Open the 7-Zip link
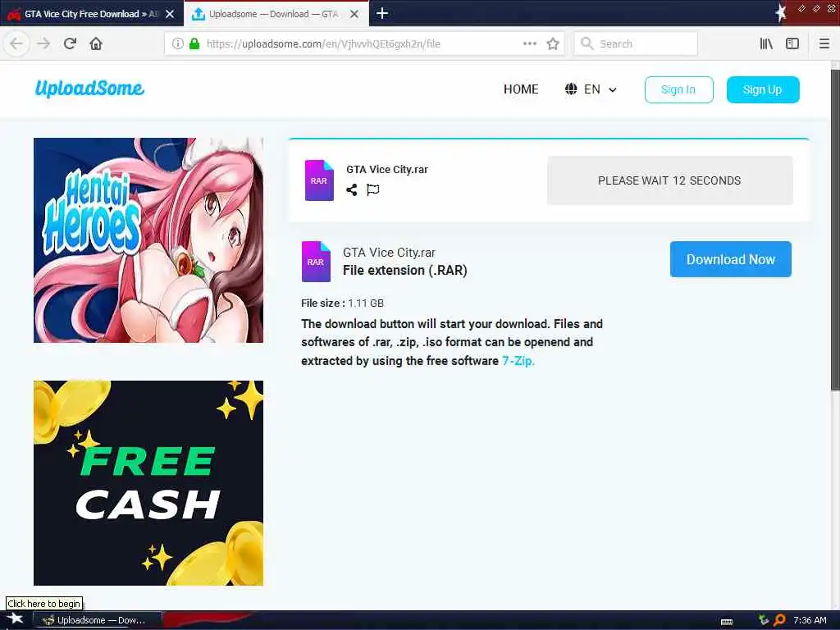Image resolution: width=840 pixels, height=630 pixels. pos(518,361)
